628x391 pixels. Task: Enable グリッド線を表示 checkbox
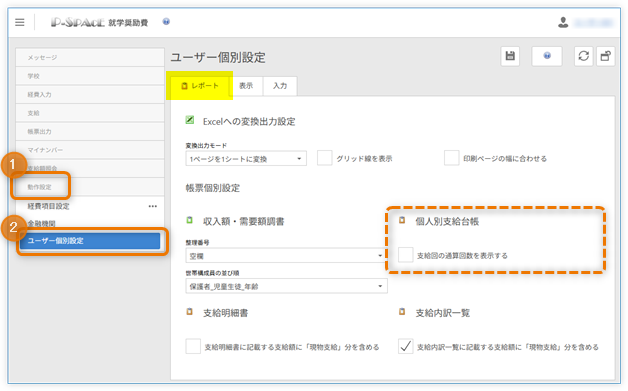[324, 158]
